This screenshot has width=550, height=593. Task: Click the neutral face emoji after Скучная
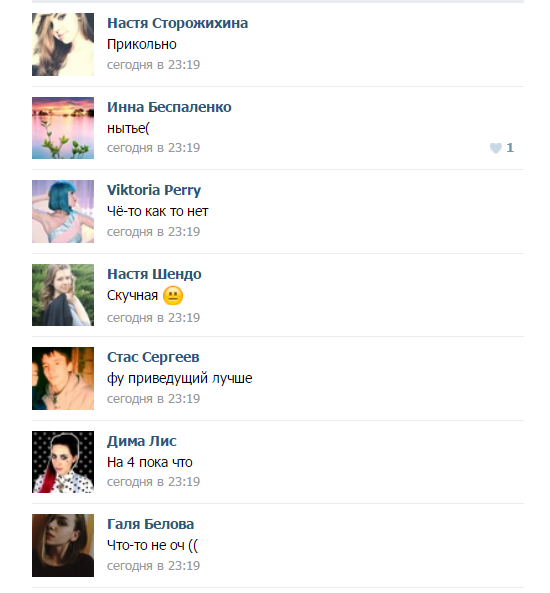[x=173, y=296]
